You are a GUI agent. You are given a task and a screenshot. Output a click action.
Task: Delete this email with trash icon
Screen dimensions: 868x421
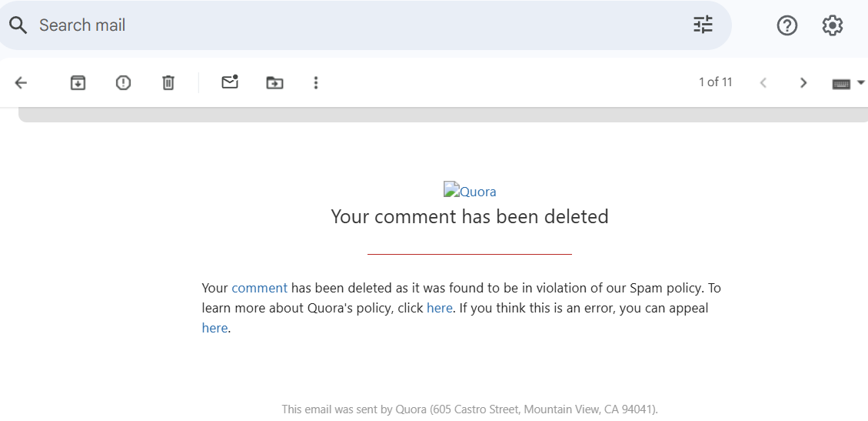pyautogui.click(x=168, y=82)
